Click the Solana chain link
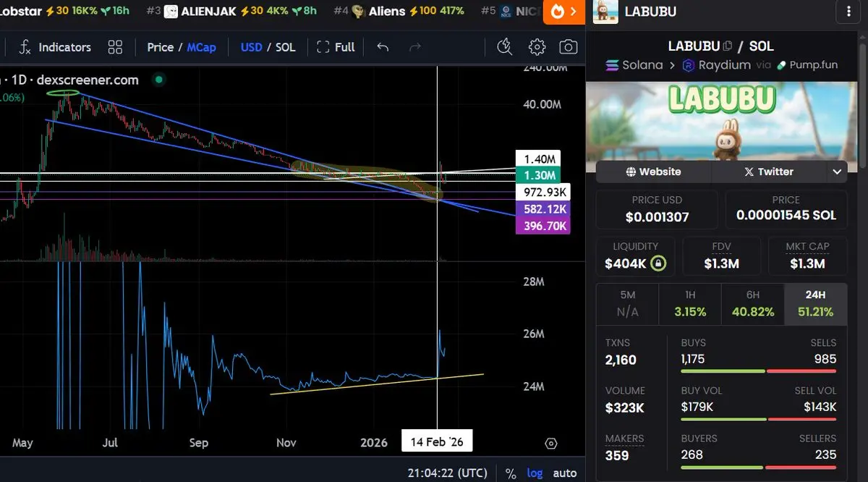This screenshot has width=868, height=482. [x=634, y=65]
